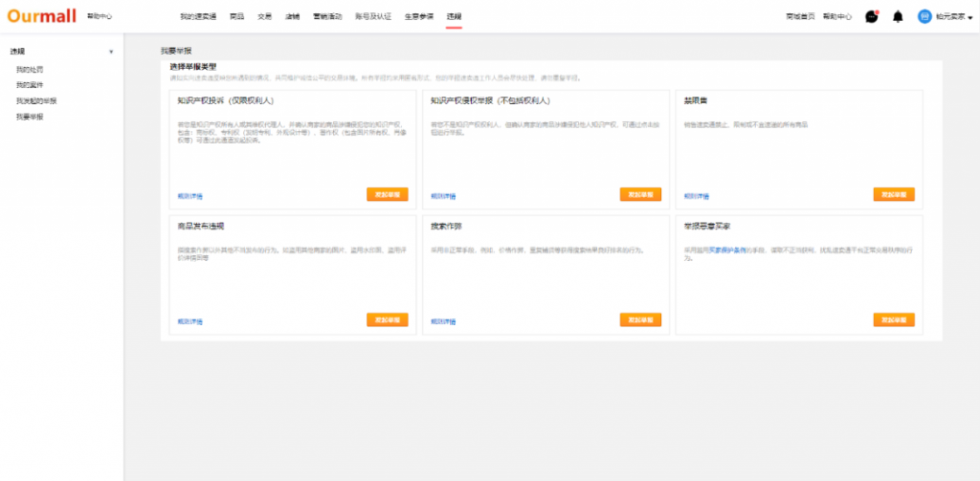This screenshot has height=481, width=980.
Task: Open the notification bell
Action: 898,16
